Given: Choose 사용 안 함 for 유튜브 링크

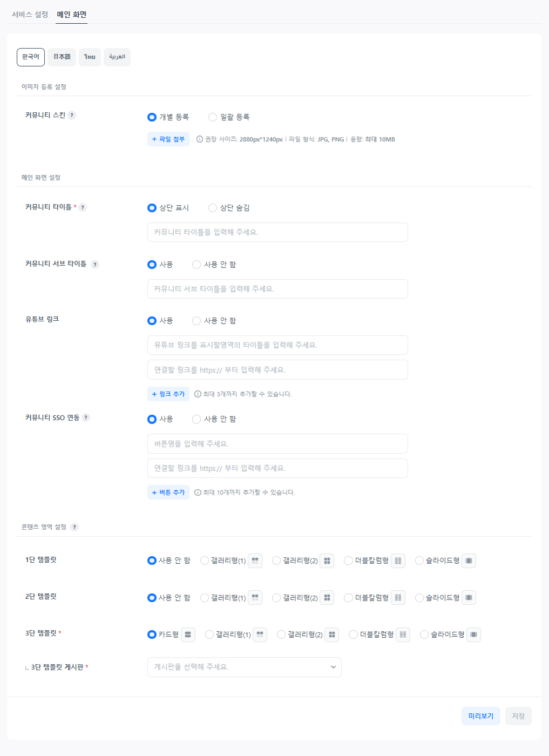Looking at the screenshot, I should click(x=196, y=321).
